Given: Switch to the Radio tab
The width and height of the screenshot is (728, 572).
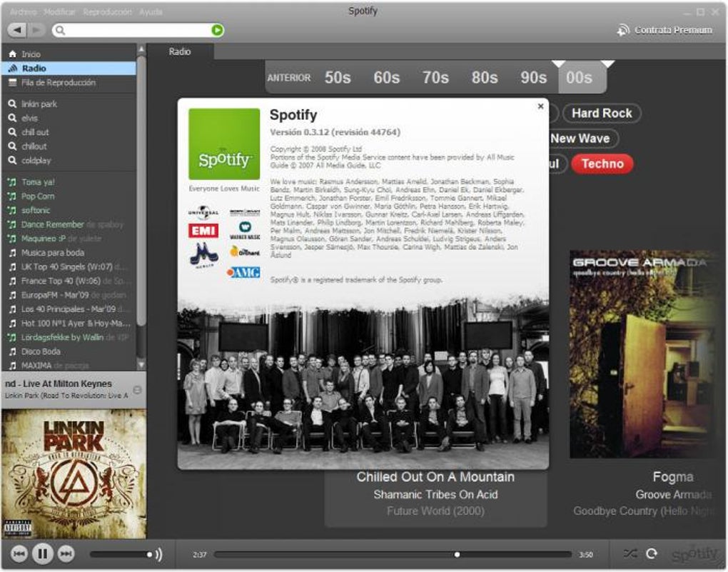Looking at the screenshot, I should (x=180, y=51).
